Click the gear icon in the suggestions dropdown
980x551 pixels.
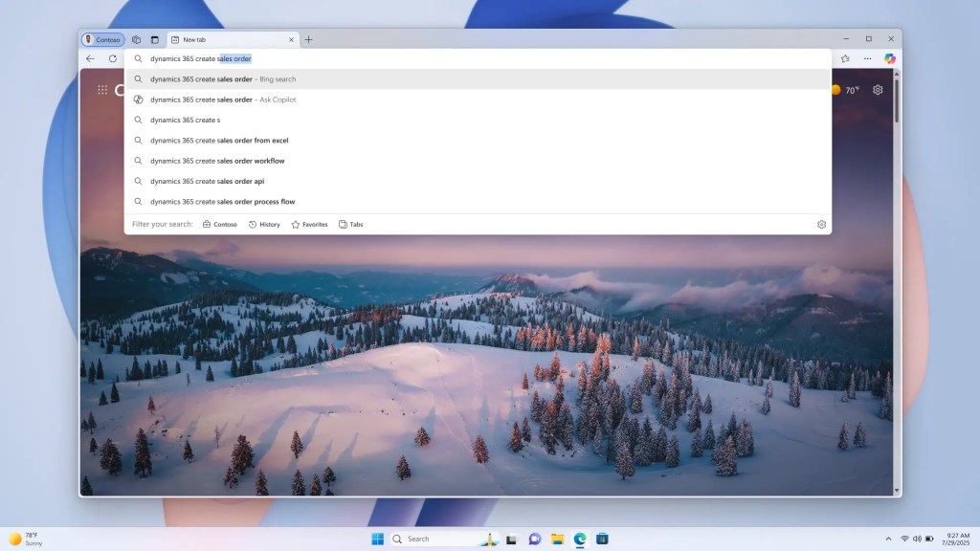(x=821, y=224)
